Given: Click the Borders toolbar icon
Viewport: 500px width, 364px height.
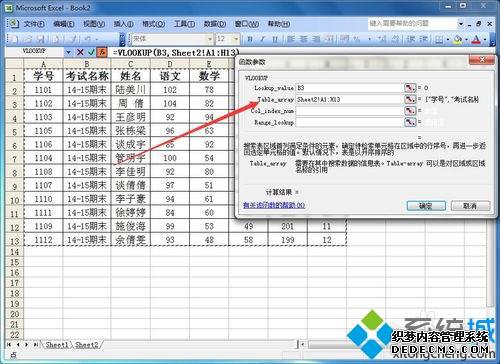Looking at the screenshot, I should (x=439, y=39).
